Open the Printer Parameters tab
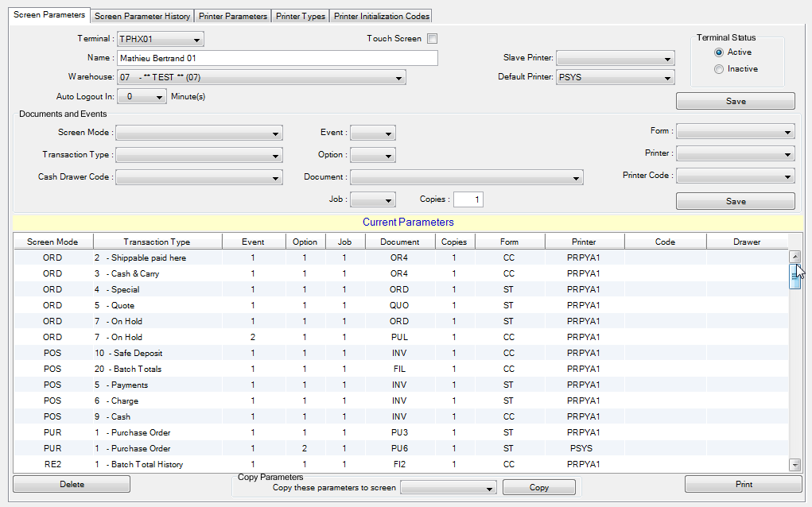This screenshot has width=812, height=507. coord(232,16)
